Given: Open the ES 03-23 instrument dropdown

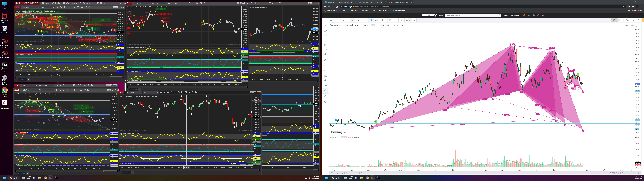Looking at the screenshot, I should click(30, 7).
